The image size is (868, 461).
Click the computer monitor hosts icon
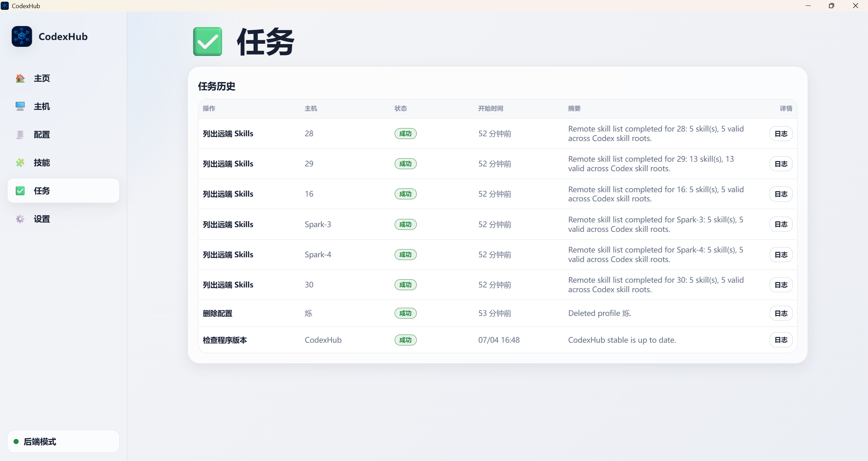pyautogui.click(x=20, y=106)
